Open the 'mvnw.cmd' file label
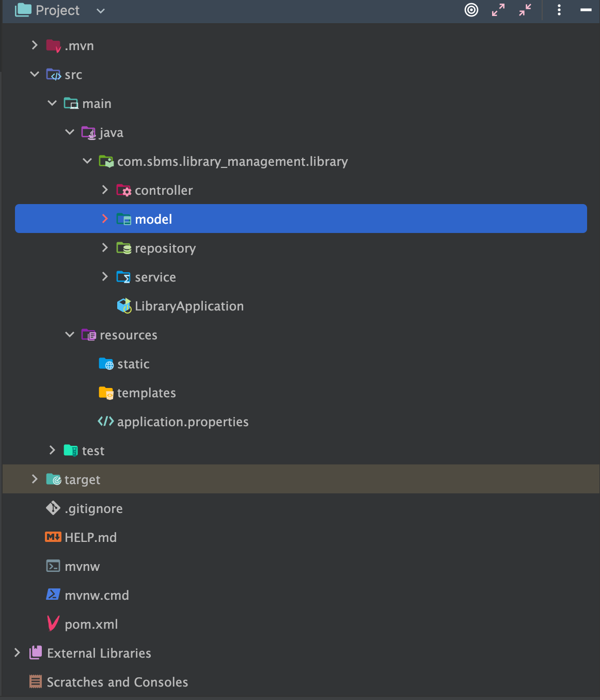Screen dimensions: 600x700 click(97, 596)
